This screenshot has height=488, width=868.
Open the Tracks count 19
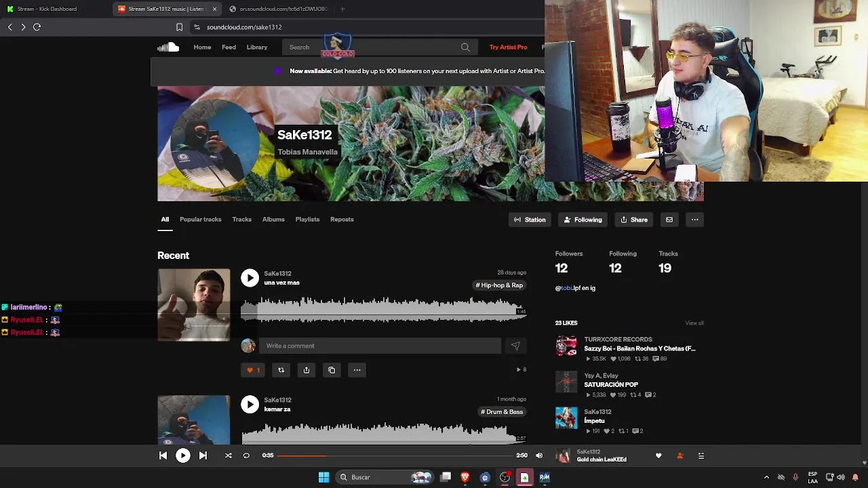665,268
